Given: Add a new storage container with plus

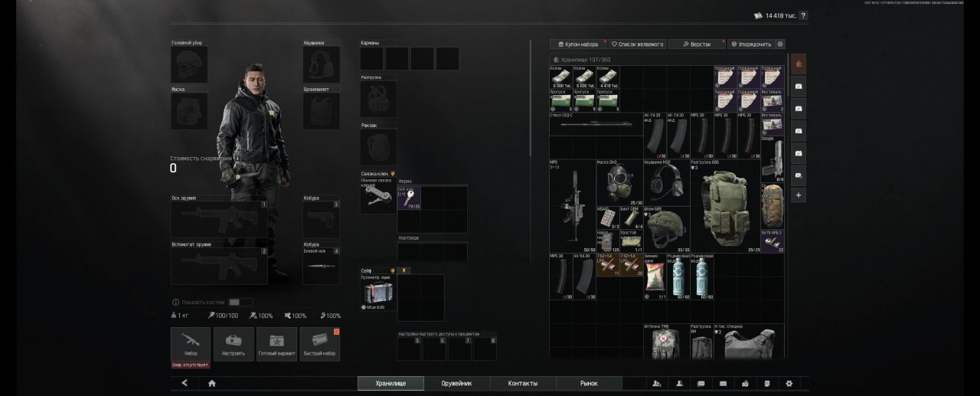Looking at the screenshot, I should coord(799,195).
